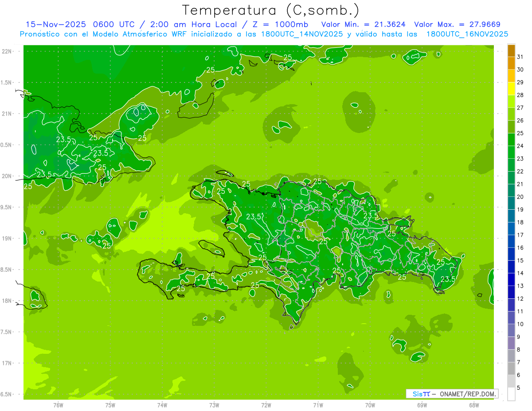Click the yellow colorbar segment between 28 and 29
Image resolution: width=532 pixels, height=411 pixels.
pos(512,89)
